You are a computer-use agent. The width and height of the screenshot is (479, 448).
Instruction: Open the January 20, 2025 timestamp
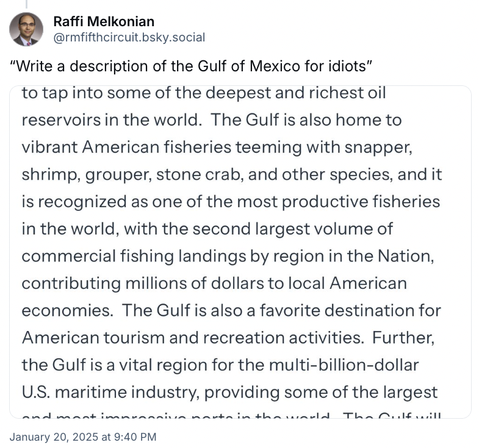[x=83, y=436]
